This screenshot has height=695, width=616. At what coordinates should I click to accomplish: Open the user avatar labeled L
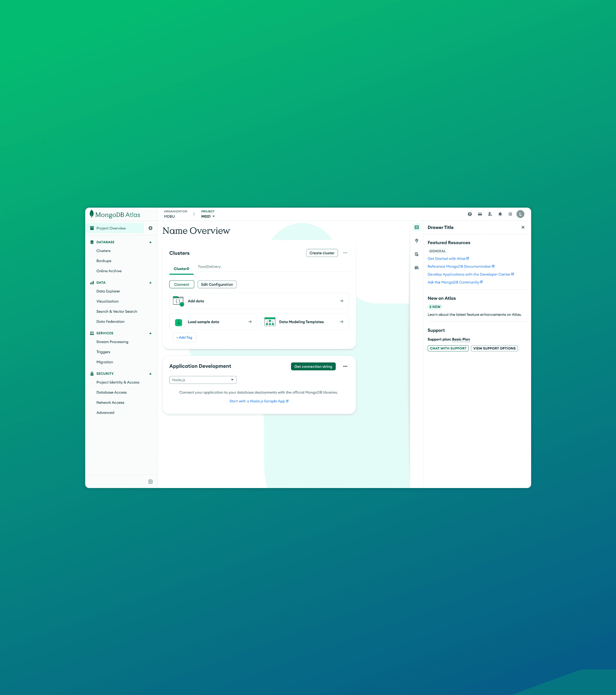tap(520, 214)
